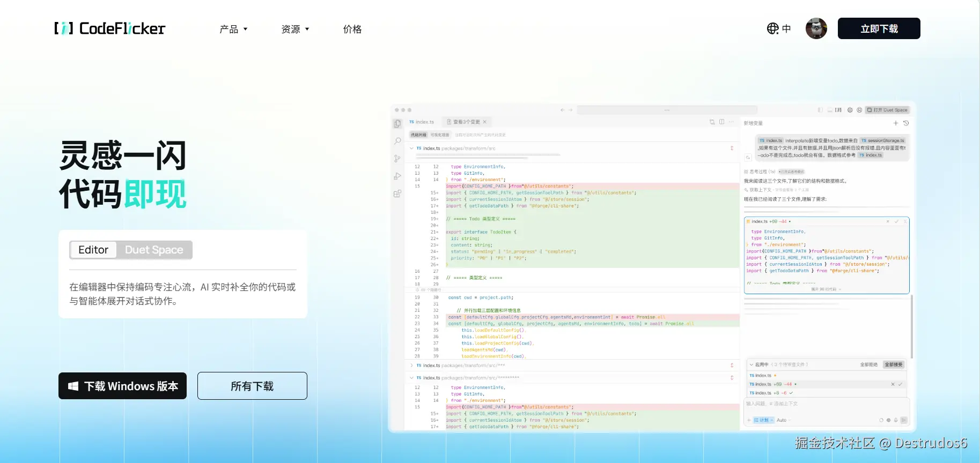980x463 pixels.
Task: Select the Duet Space tab
Action: coord(154,250)
